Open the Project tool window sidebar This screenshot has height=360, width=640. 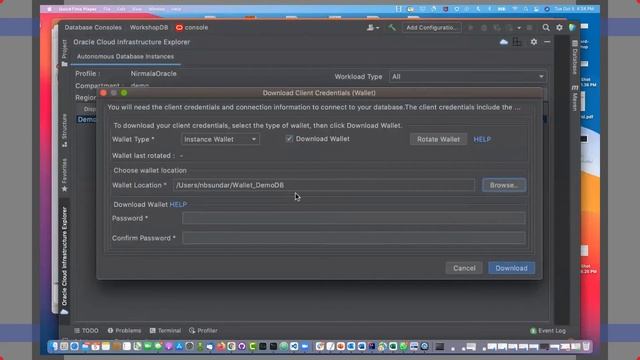click(x=64, y=52)
